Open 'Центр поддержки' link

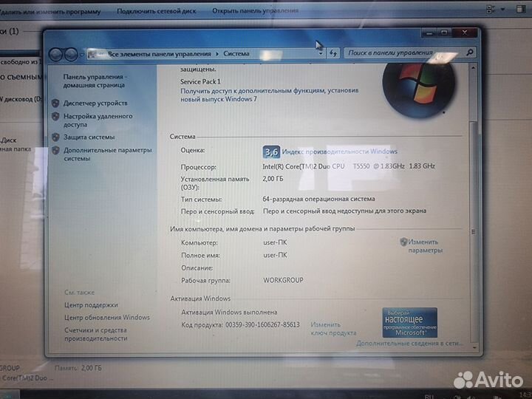pos(91,304)
